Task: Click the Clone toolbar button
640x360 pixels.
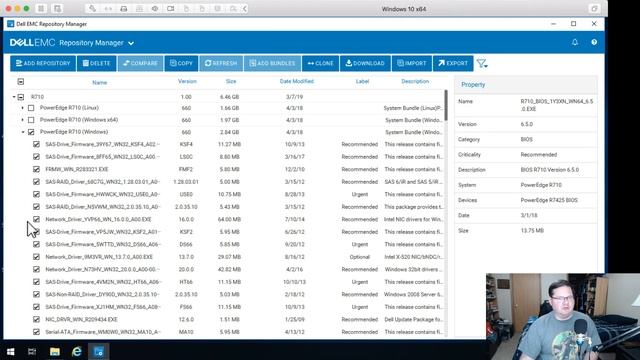Action: tap(320, 63)
